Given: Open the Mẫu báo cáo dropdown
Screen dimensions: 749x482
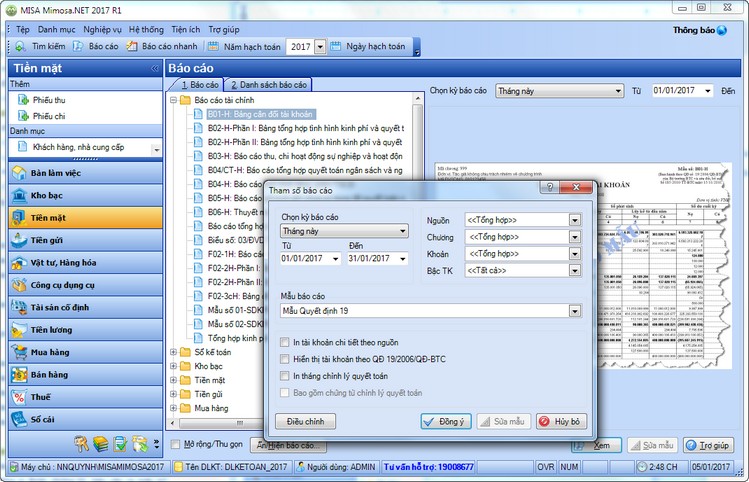Looking at the screenshot, I should coord(575,311).
